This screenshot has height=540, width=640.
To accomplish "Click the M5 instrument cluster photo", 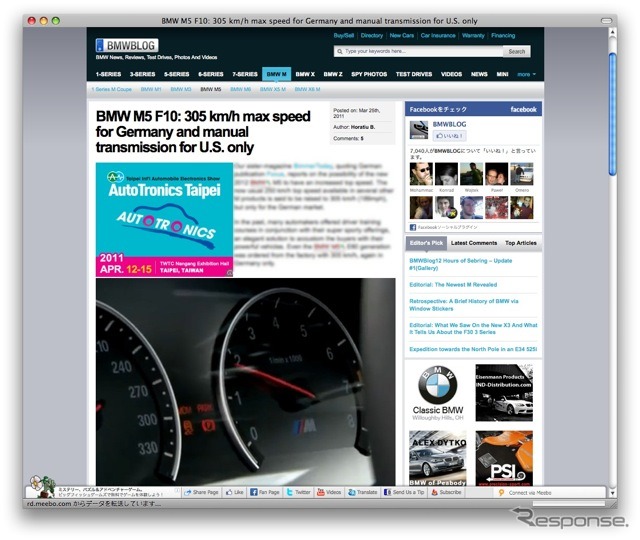I will pos(245,382).
